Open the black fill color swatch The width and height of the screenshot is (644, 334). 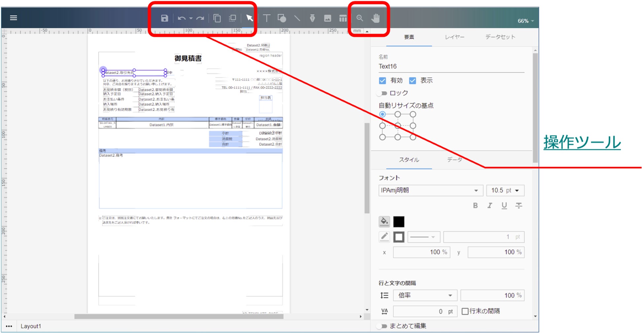(x=399, y=222)
